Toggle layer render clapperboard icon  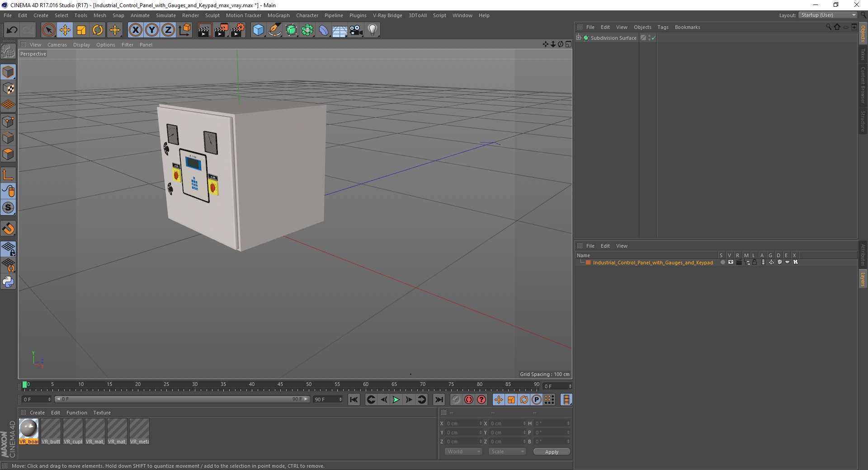(x=739, y=262)
